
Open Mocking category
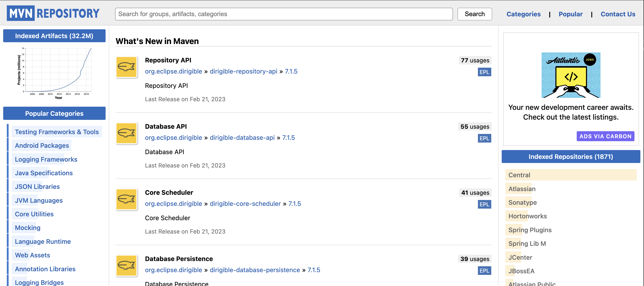pos(27,228)
